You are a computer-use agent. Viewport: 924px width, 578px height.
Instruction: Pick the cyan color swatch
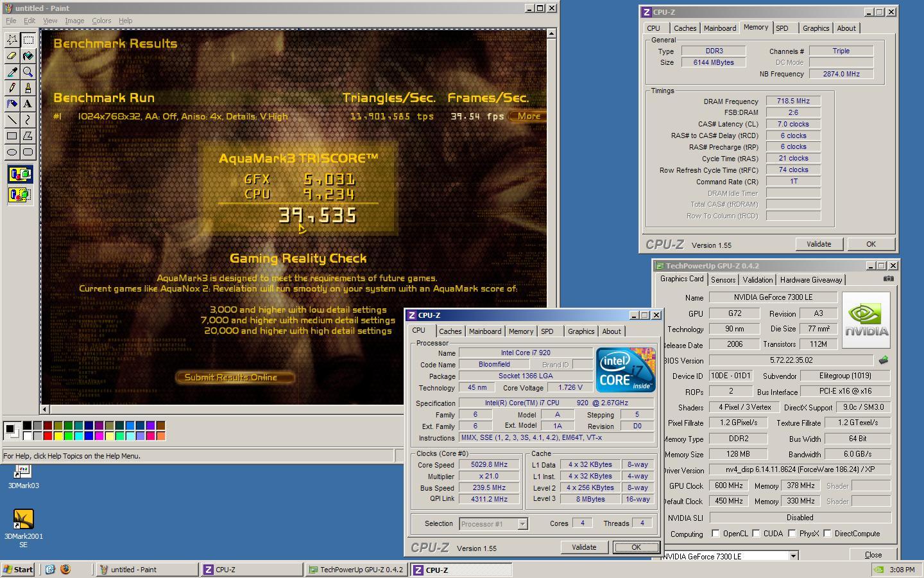click(79, 436)
